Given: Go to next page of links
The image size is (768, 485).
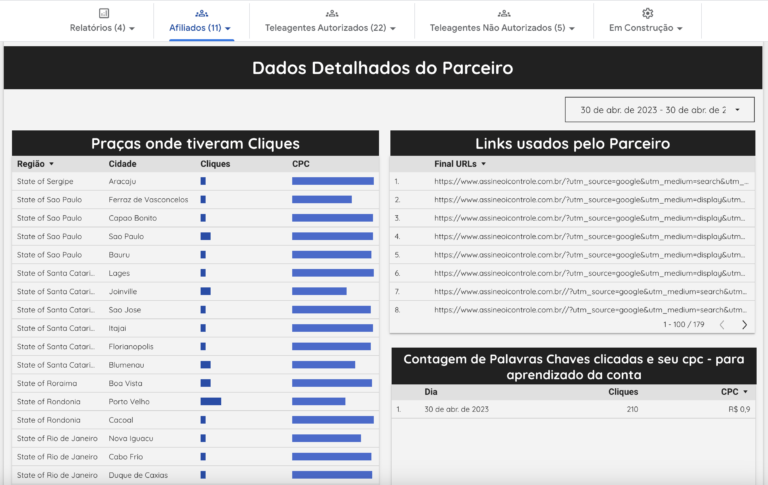Looking at the screenshot, I should point(744,325).
